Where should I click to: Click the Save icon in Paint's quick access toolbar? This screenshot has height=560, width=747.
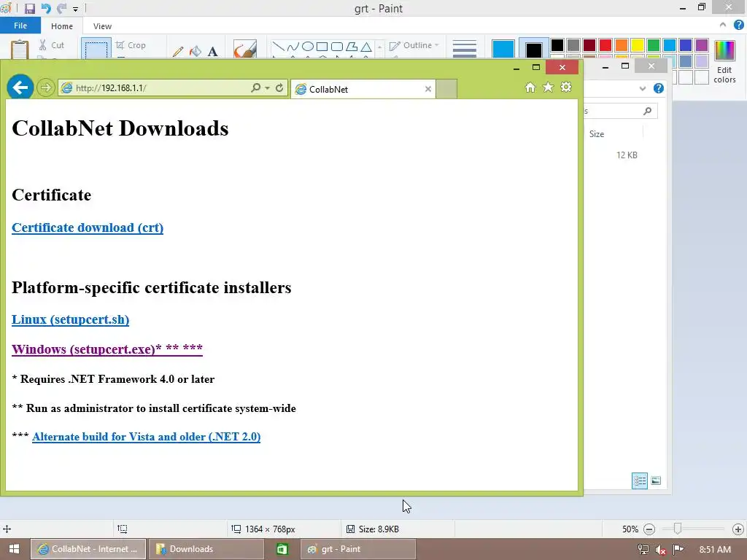[x=29, y=8]
